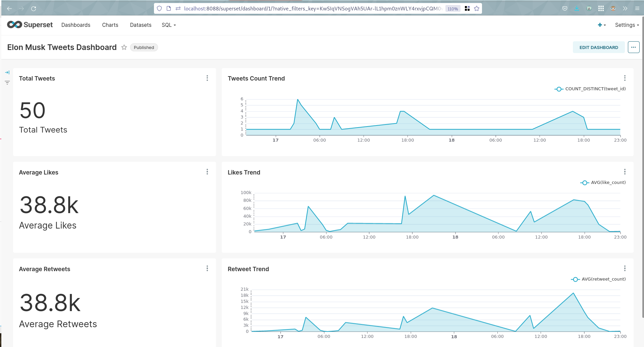Image resolution: width=644 pixels, height=347 pixels.
Task: Open Likes Trend chart options menu
Action: coord(625,172)
